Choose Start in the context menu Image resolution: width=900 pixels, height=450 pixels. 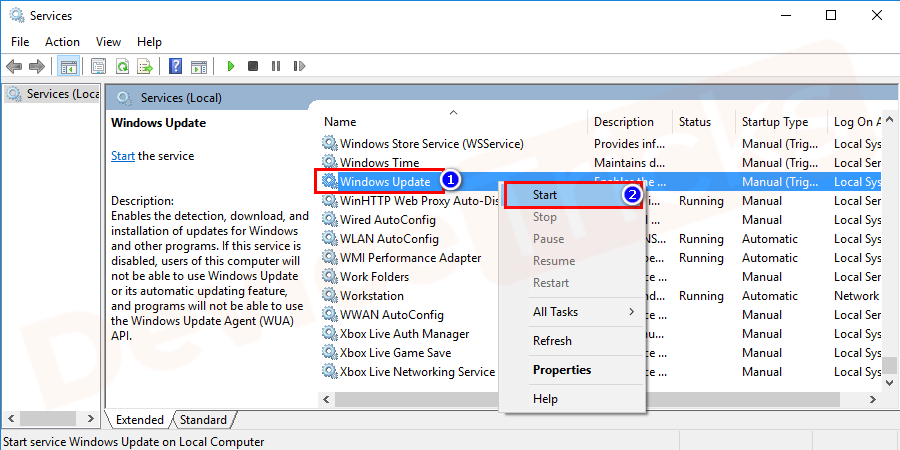(x=573, y=195)
